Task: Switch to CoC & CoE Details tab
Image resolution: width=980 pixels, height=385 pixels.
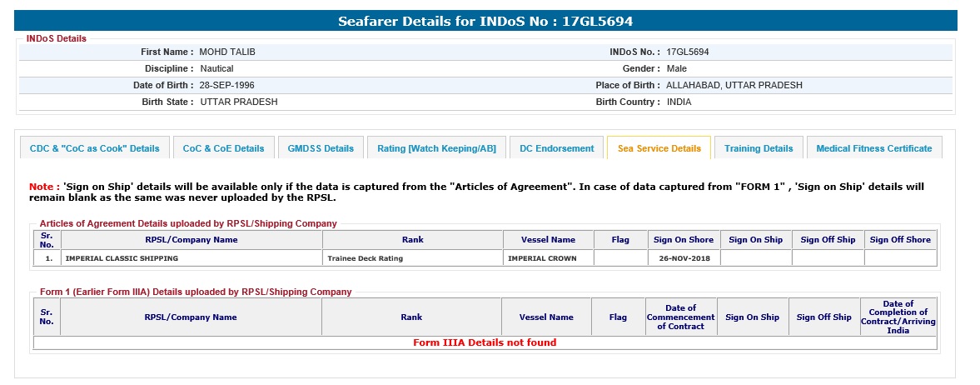Action: (x=223, y=148)
